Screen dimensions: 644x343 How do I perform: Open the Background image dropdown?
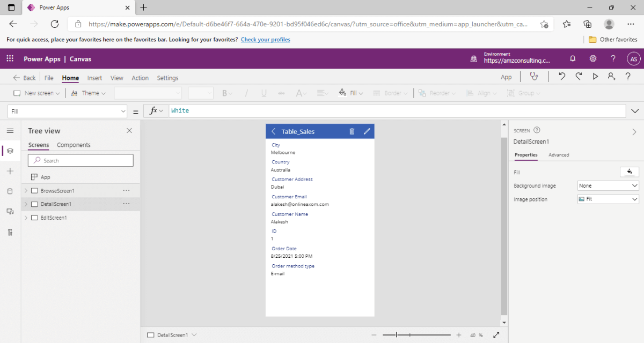[608, 185]
